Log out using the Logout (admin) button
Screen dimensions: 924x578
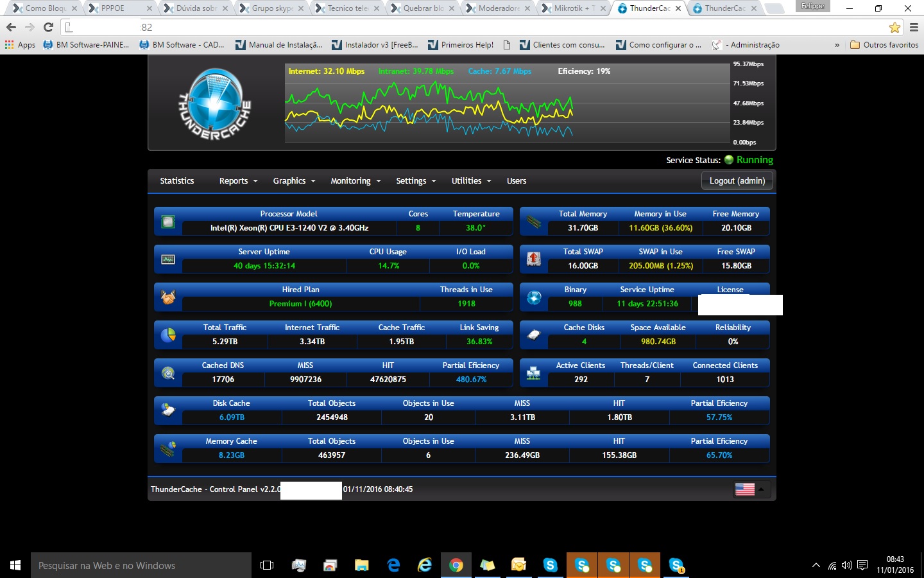pyautogui.click(x=737, y=181)
